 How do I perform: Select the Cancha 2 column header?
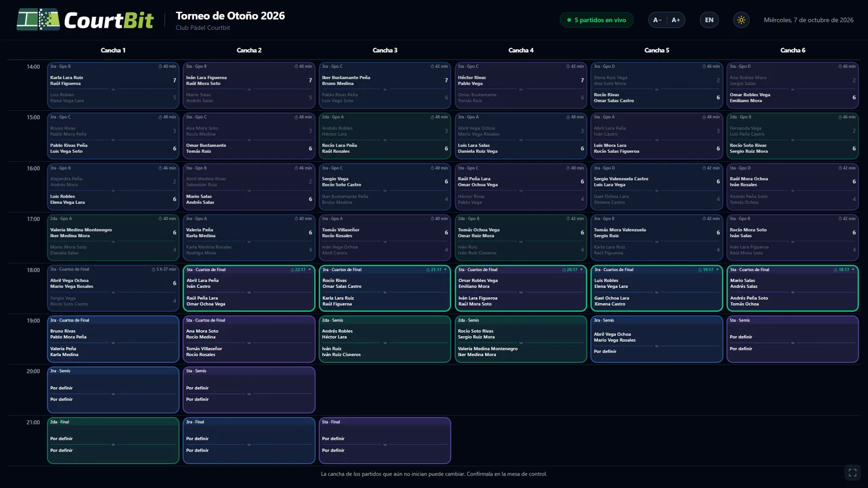click(x=249, y=50)
